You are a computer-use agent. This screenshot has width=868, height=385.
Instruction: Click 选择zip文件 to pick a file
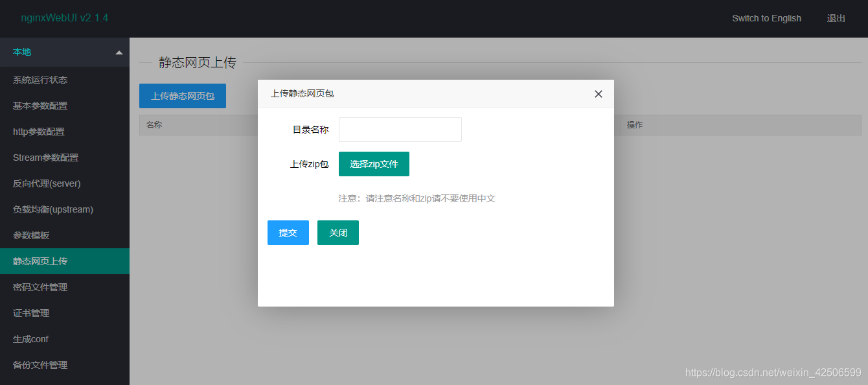(374, 163)
